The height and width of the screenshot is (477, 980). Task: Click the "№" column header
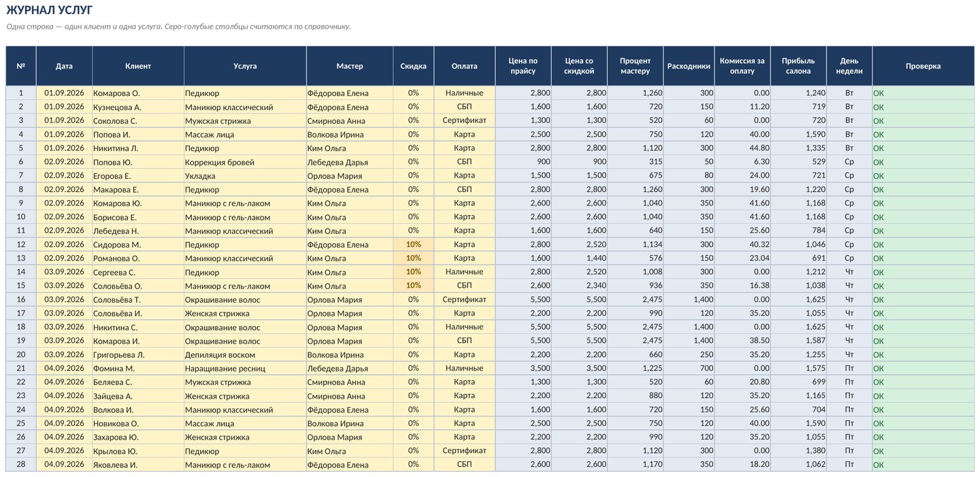coord(21,66)
